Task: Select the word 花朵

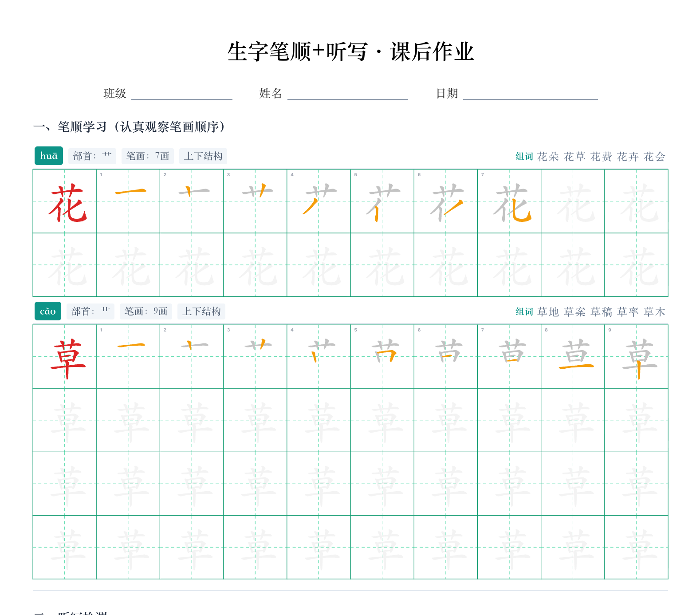Action: 548,157
